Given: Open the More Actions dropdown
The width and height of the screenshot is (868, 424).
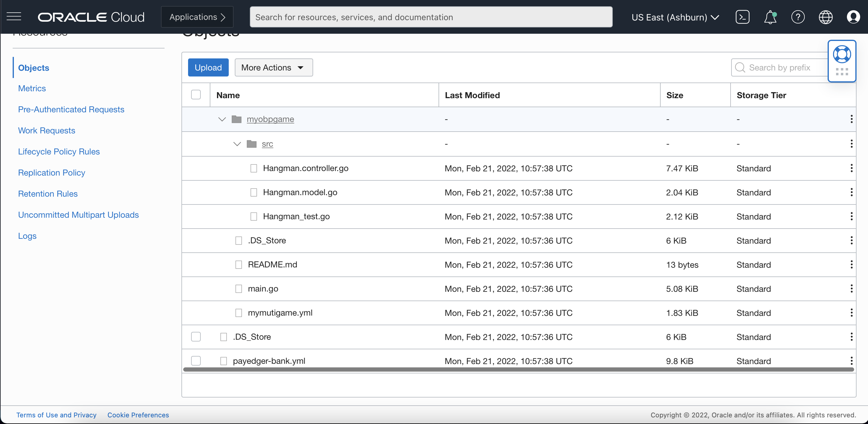Looking at the screenshot, I should click(x=274, y=67).
